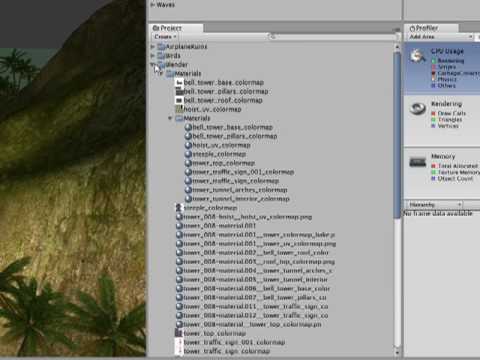Toggle the Texture Memory series color box

[x=434, y=172]
